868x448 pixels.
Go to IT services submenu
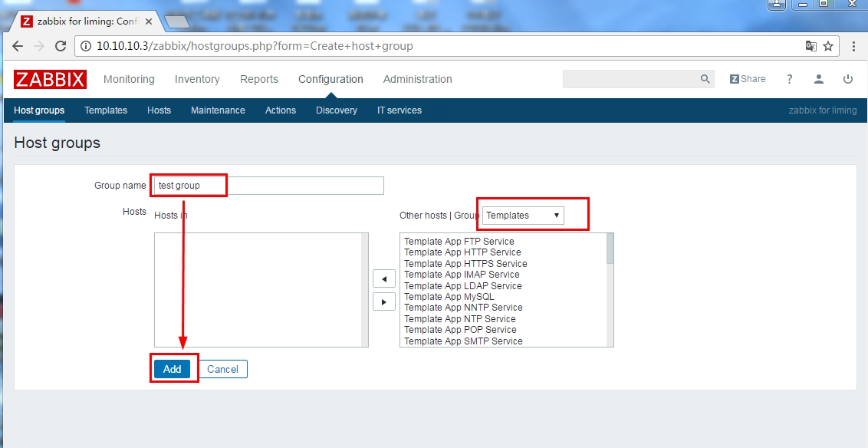click(399, 110)
